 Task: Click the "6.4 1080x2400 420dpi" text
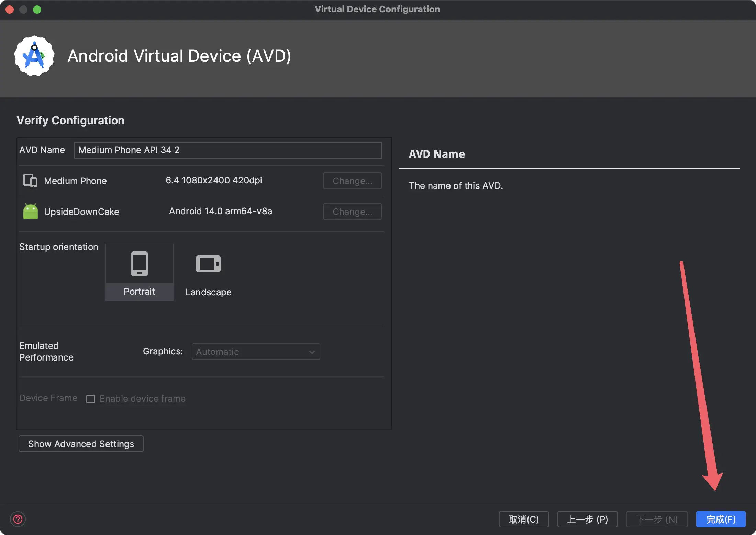coord(214,180)
